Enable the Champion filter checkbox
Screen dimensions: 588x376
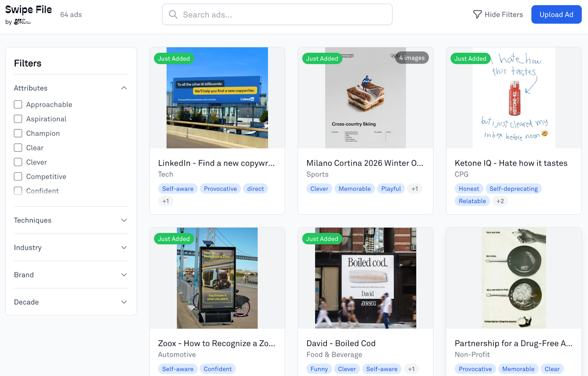[18, 133]
